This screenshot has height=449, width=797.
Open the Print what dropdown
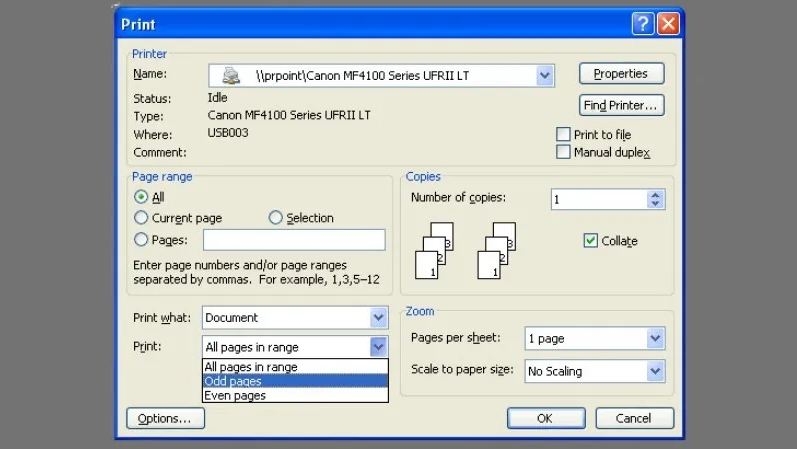[378, 318]
